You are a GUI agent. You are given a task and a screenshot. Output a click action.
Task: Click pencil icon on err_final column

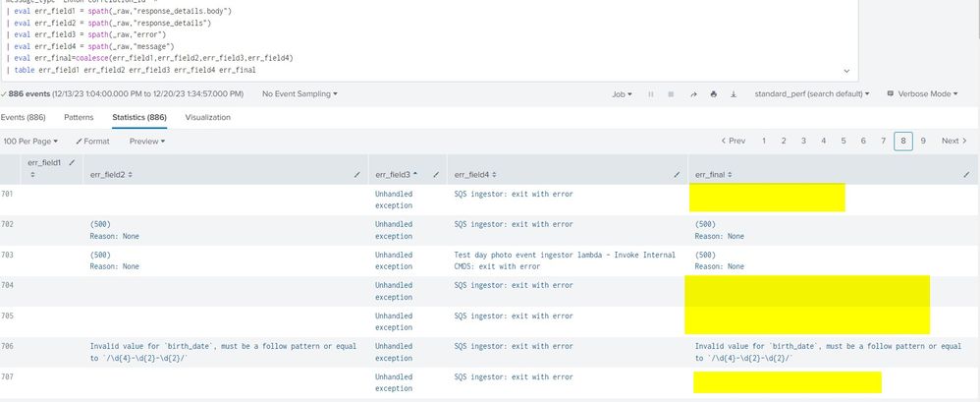[966, 174]
